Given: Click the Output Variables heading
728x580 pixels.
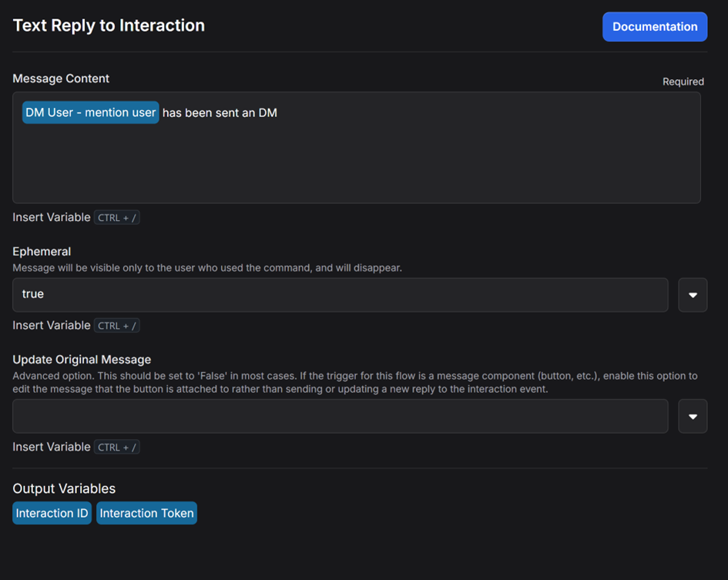Looking at the screenshot, I should (x=64, y=488).
